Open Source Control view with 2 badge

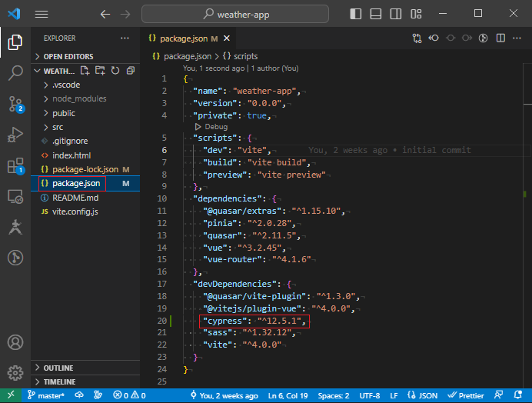click(15, 104)
